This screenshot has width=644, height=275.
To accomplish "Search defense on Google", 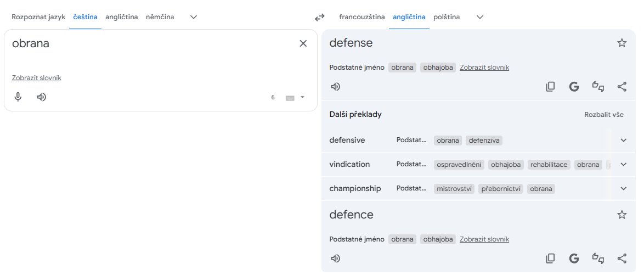I will [x=574, y=87].
